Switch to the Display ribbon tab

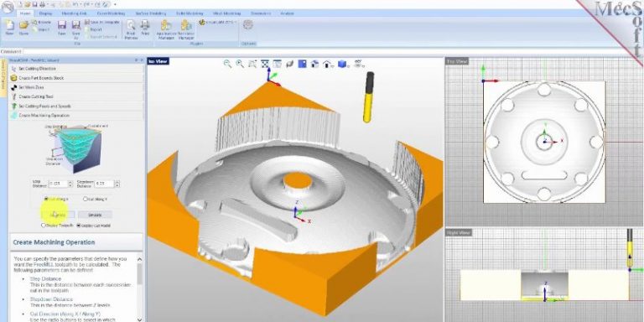point(45,13)
